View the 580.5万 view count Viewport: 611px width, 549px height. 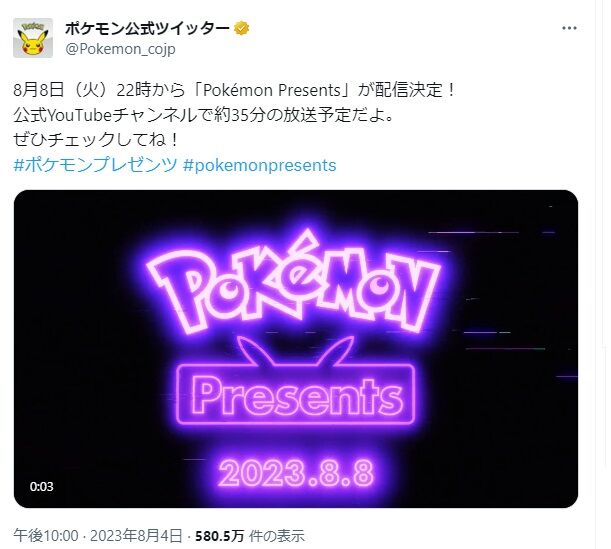click(x=219, y=536)
